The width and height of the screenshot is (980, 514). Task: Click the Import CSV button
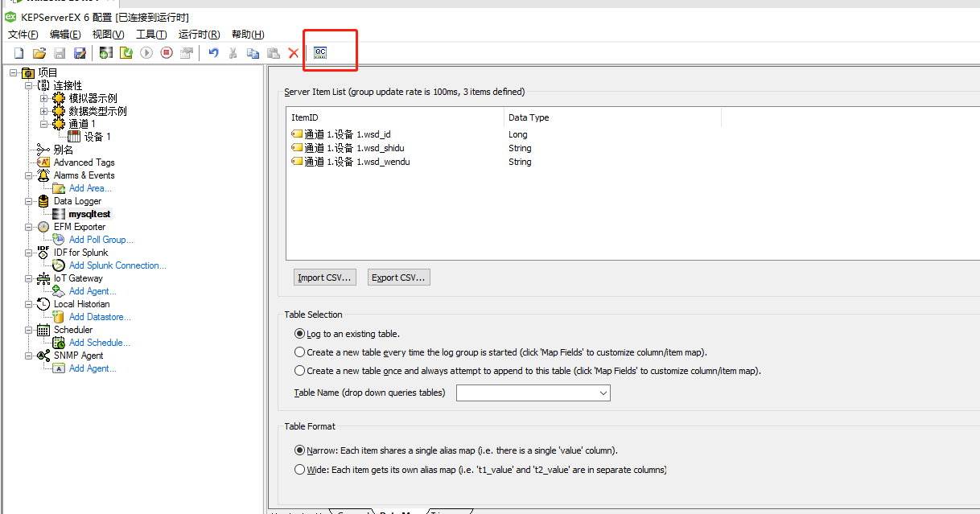(x=324, y=276)
